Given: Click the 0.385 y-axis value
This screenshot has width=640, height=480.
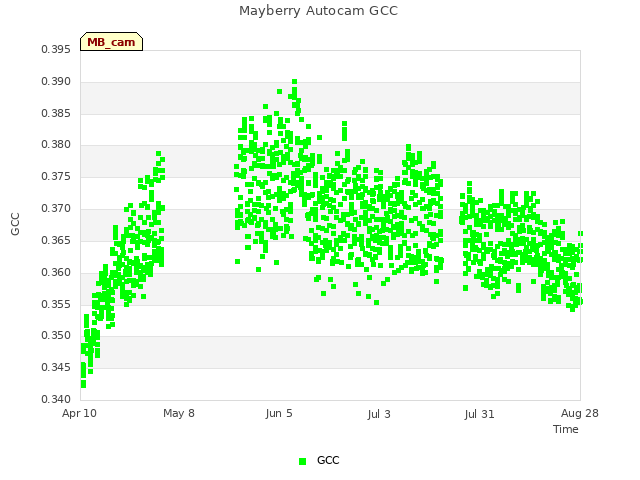Looking at the screenshot, I should tap(56, 113).
